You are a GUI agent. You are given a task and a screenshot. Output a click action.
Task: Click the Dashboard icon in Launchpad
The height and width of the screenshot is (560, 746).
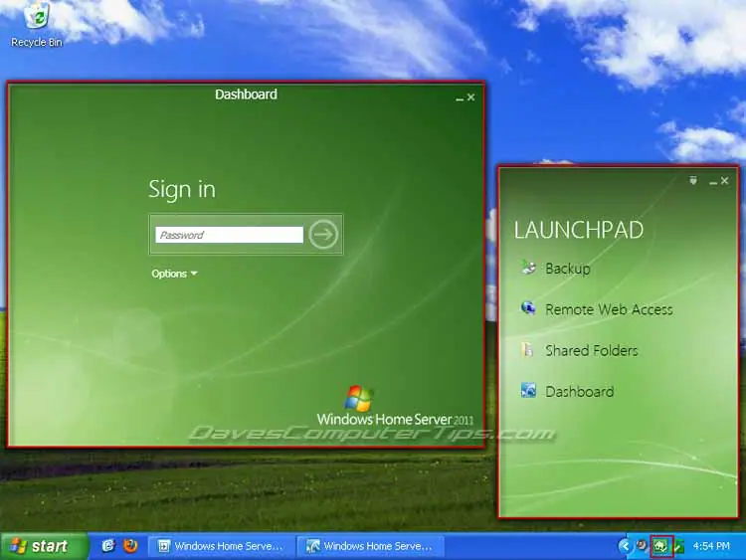(x=528, y=390)
